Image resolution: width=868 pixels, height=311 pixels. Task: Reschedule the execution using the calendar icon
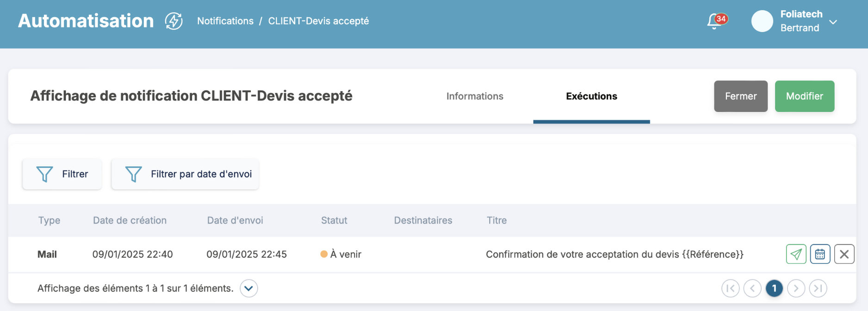pyautogui.click(x=820, y=254)
